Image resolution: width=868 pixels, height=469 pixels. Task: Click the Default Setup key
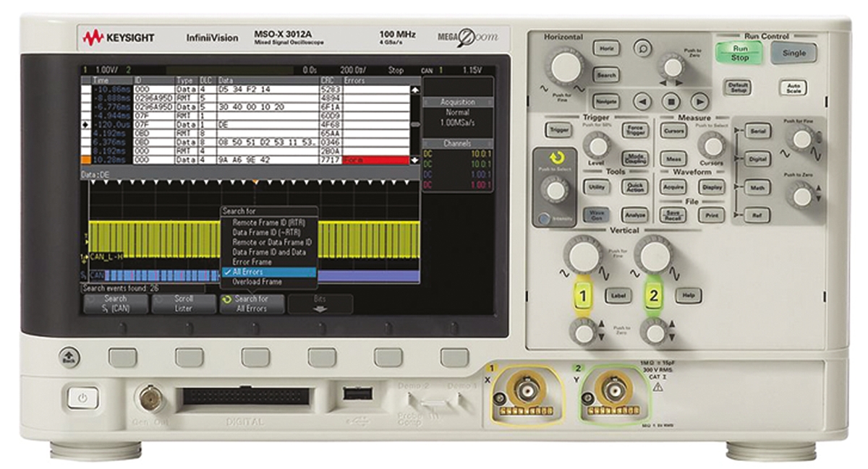point(739,87)
